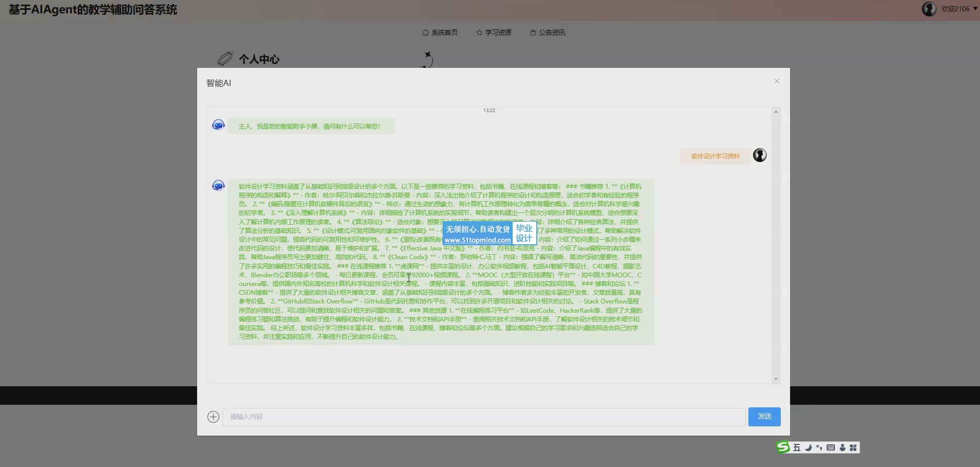Click the Sogou input method logo icon
This screenshot has width=980, height=467.
click(x=783, y=447)
